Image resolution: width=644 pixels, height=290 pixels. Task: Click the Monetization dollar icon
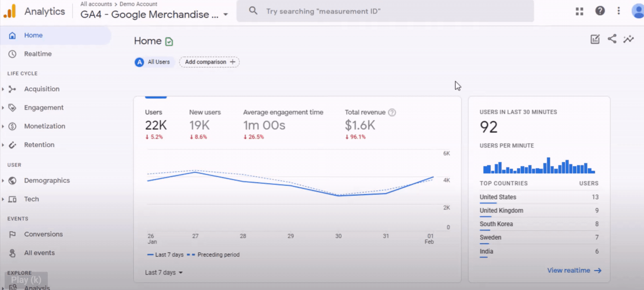coord(12,126)
